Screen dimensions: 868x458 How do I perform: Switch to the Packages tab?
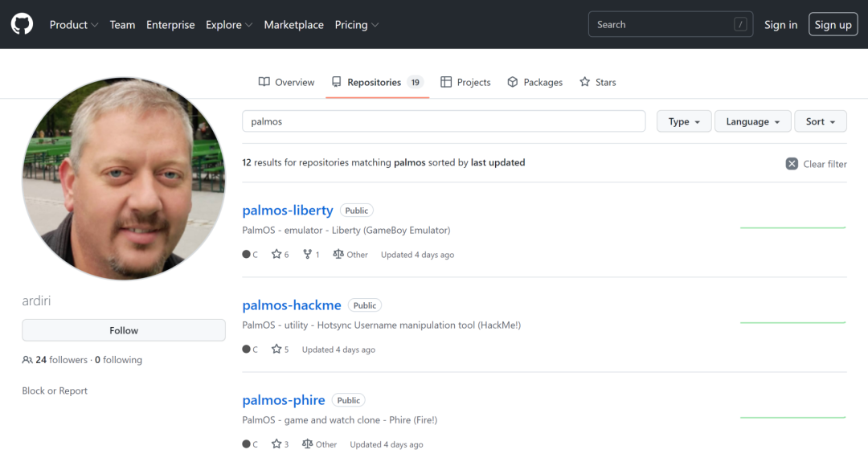coord(534,82)
